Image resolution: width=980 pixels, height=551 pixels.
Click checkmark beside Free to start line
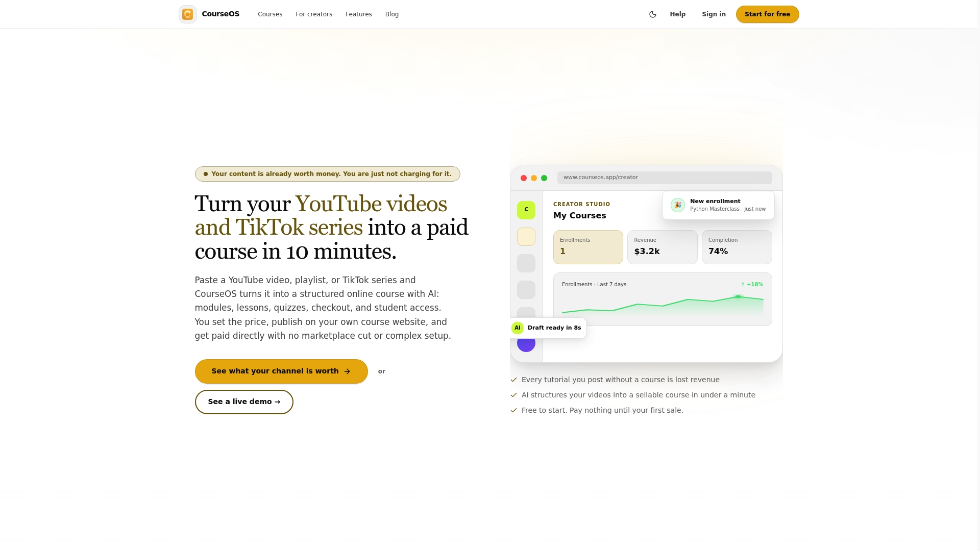click(x=513, y=411)
